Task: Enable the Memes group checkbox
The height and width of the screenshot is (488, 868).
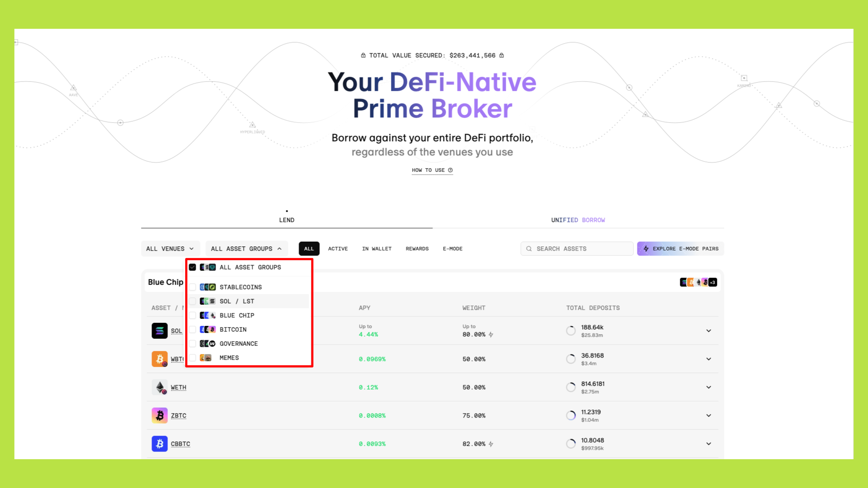Action: pyautogui.click(x=192, y=357)
